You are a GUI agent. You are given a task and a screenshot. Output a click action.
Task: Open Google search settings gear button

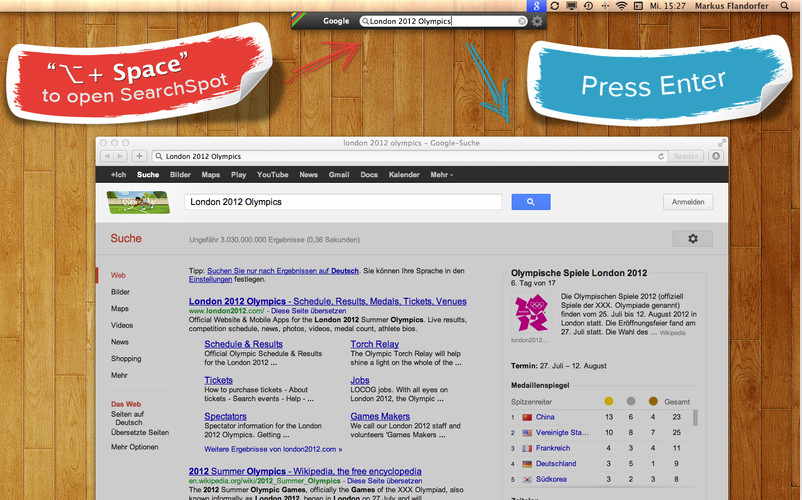(693, 239)
